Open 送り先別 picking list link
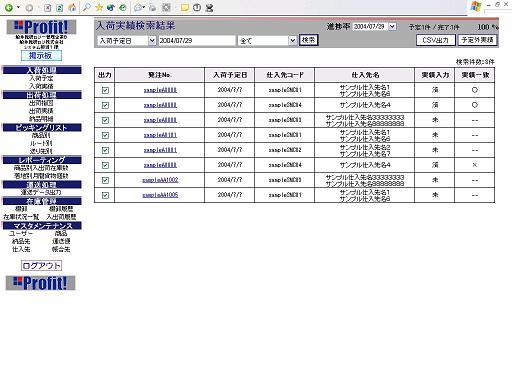 [41, 151]
